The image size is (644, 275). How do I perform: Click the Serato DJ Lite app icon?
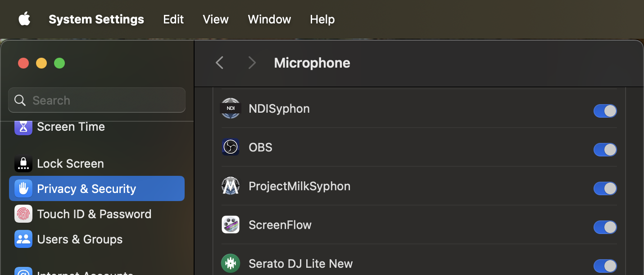coord(231,263)
